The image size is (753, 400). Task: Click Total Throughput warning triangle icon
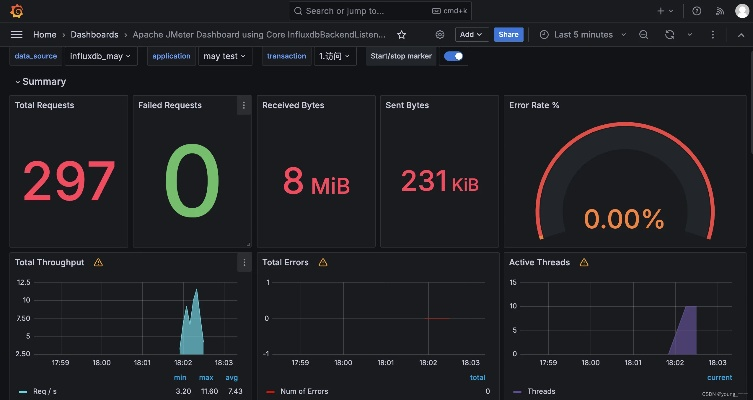click(98, 262)
